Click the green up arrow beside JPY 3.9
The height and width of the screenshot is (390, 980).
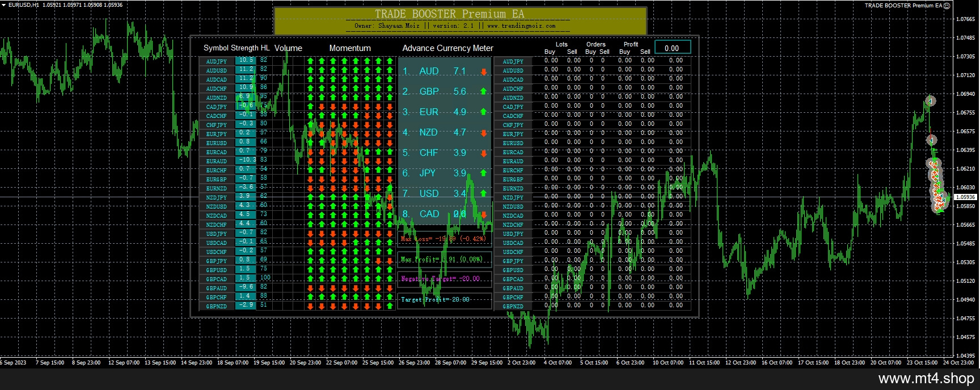point(484,173)
